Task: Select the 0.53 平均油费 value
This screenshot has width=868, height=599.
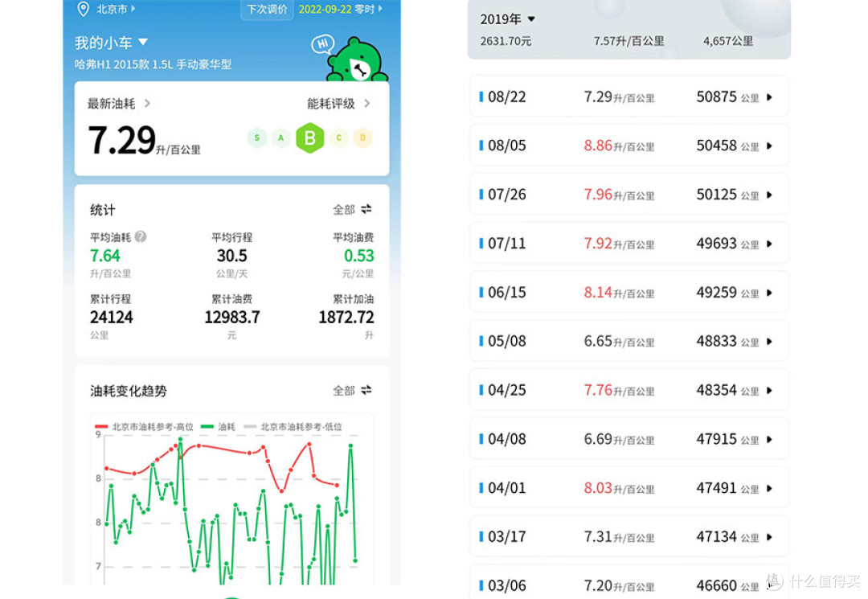Action: tap(358, 256)
